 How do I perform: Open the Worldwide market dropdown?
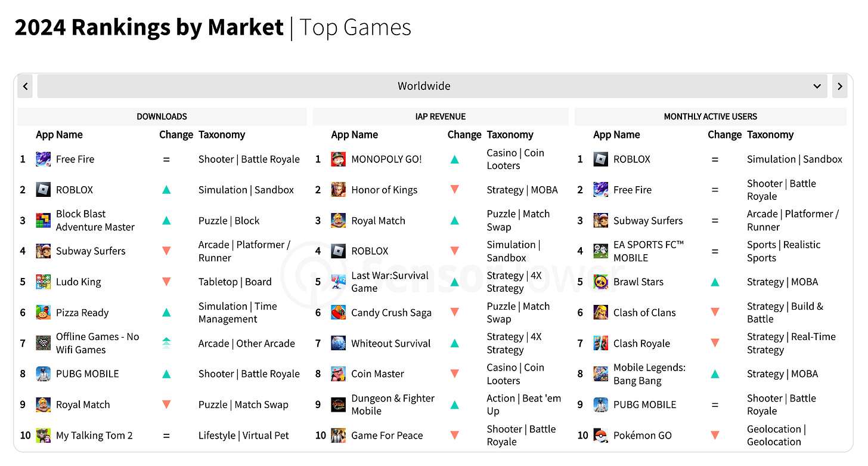pos(424,86)
